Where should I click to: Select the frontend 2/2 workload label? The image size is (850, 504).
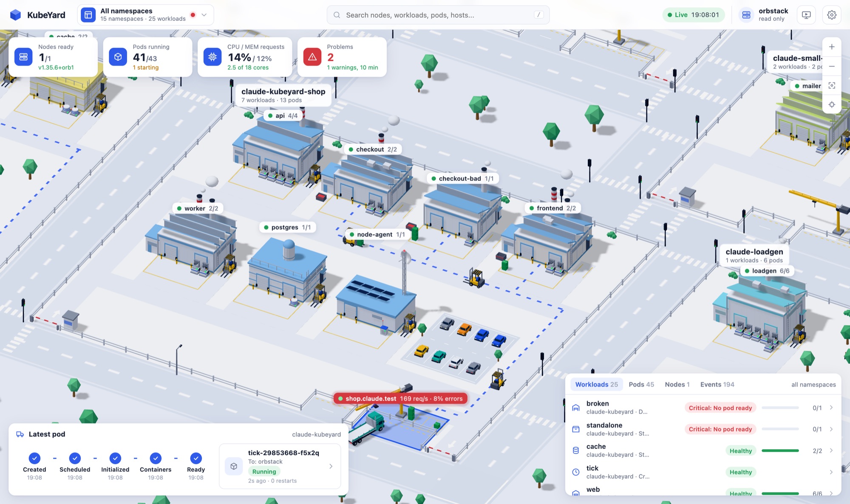point(553,208)
